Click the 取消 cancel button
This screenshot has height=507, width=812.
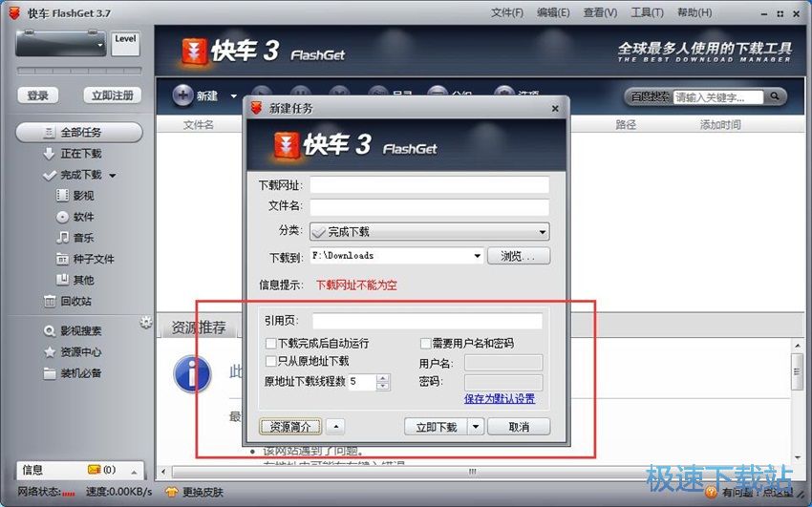click(x=519, y=427)
